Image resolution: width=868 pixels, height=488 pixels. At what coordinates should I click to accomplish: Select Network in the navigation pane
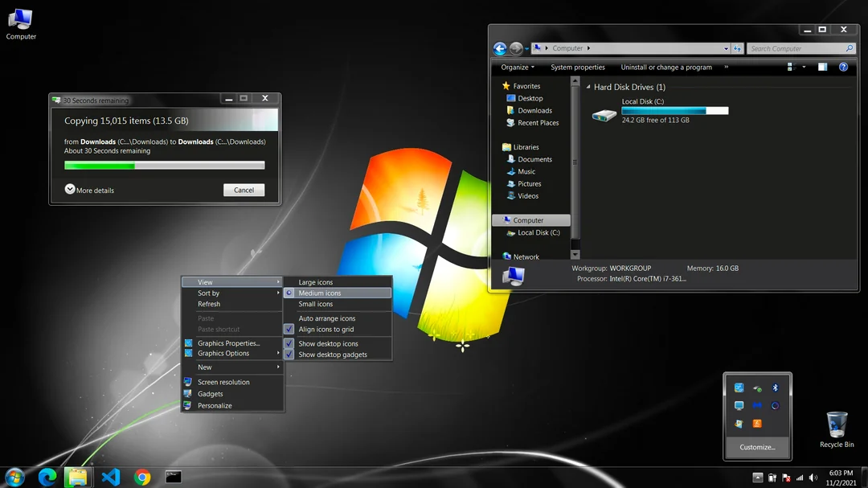point(520,256)
